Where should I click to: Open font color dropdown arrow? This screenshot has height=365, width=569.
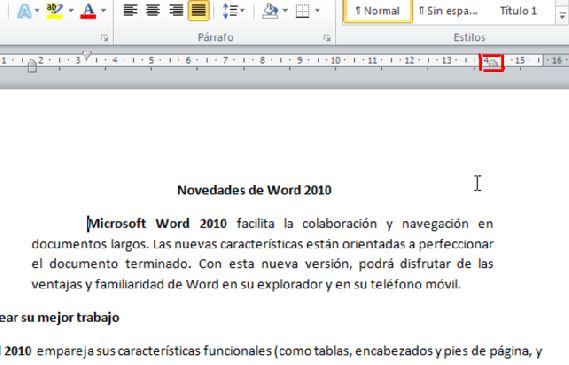pyautogui.click(x=103, y=11)
